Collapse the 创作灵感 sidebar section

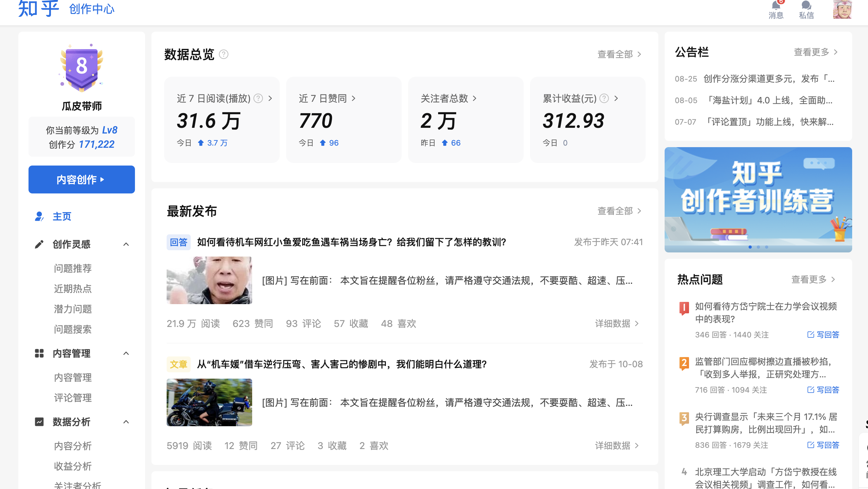126,244
